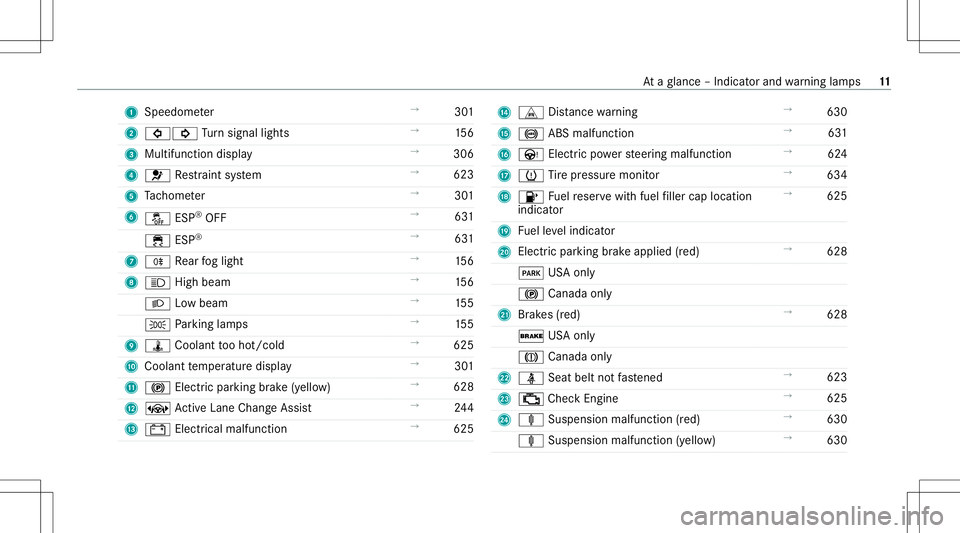Click the Coolant too hot/cold icon
960x533 pixels.
157,346
